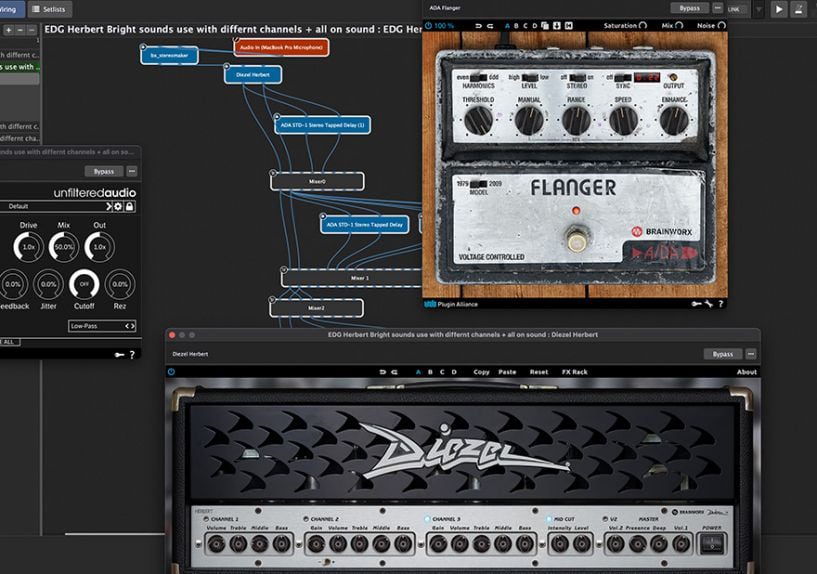Click Plugin Alliance logo in Flanger footer

pyautogui.click(x=451, y=304)
